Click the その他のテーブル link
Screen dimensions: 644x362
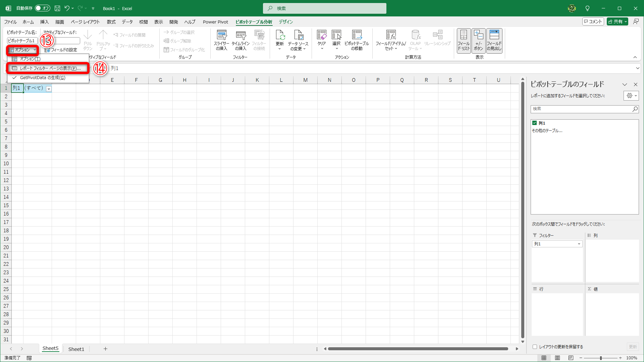547,131
